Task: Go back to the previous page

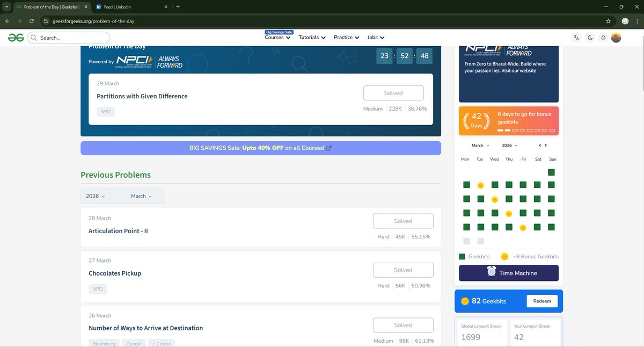Action: pos(8,21)
